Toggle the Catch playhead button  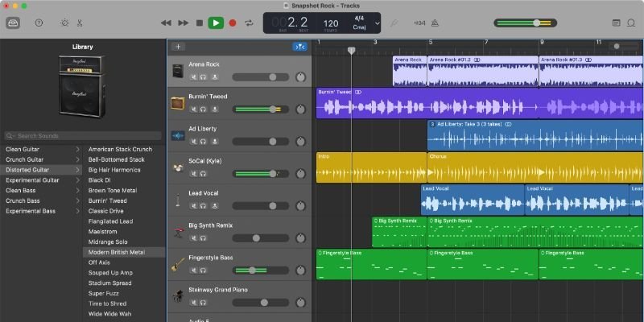pyautogui.click(x=299, y=47)
